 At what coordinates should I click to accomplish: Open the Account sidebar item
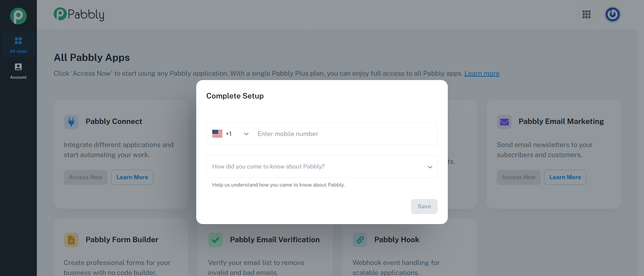pos(18,71)
